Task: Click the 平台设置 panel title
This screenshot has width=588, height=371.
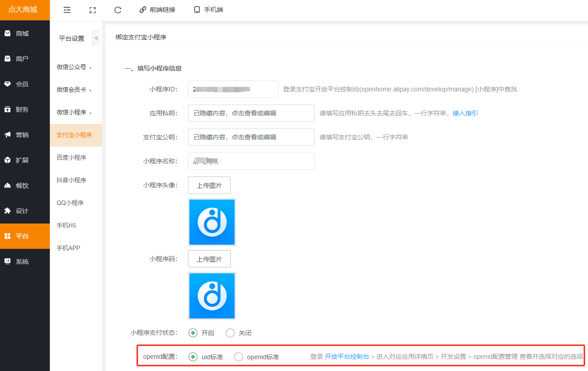Action: click(x=72, y=38)
